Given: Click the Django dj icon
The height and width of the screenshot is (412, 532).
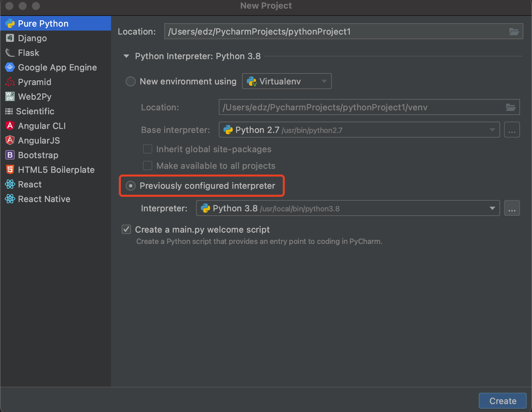Looking at the screenshot, I should [x=10, y=38].
